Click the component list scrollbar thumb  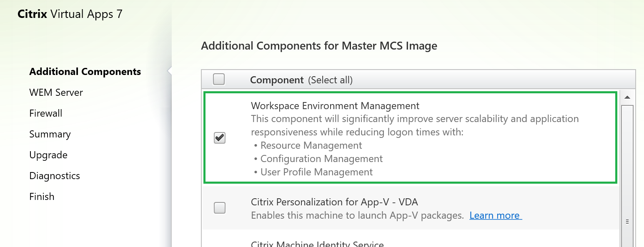627,175
